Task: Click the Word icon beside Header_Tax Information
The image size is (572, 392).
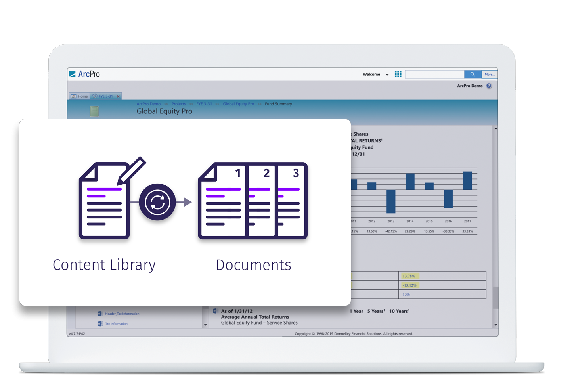Action: pos(100,314)
